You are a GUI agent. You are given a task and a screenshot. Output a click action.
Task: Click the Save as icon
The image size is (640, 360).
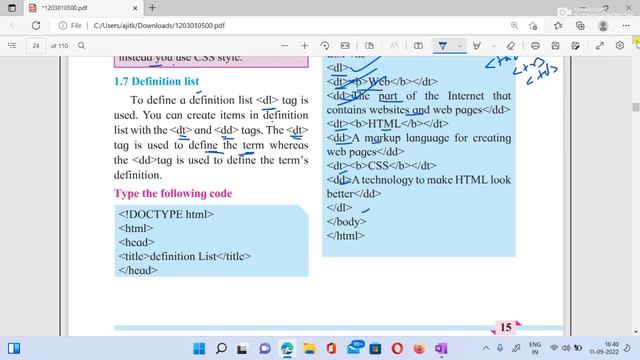[576, 46]
